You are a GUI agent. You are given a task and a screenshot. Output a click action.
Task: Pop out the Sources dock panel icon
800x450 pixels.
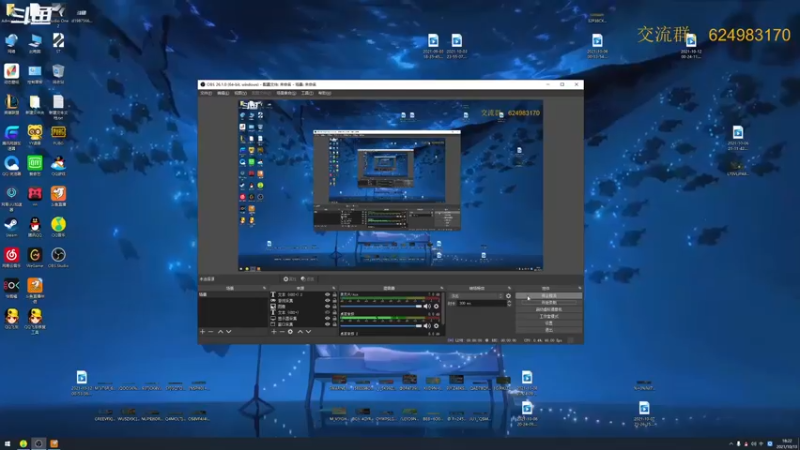tap(334, 288)
